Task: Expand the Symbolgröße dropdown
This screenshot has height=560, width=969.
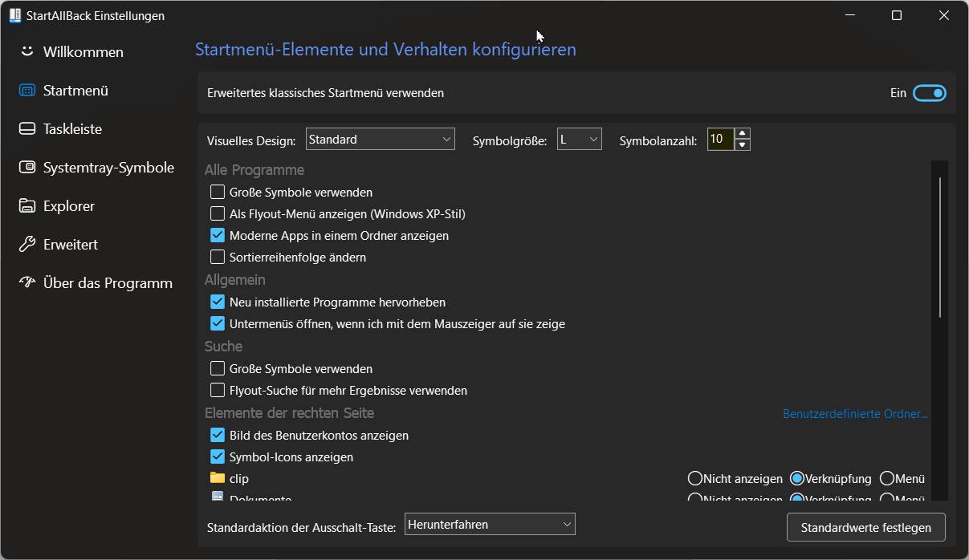Action: [579, 140]
